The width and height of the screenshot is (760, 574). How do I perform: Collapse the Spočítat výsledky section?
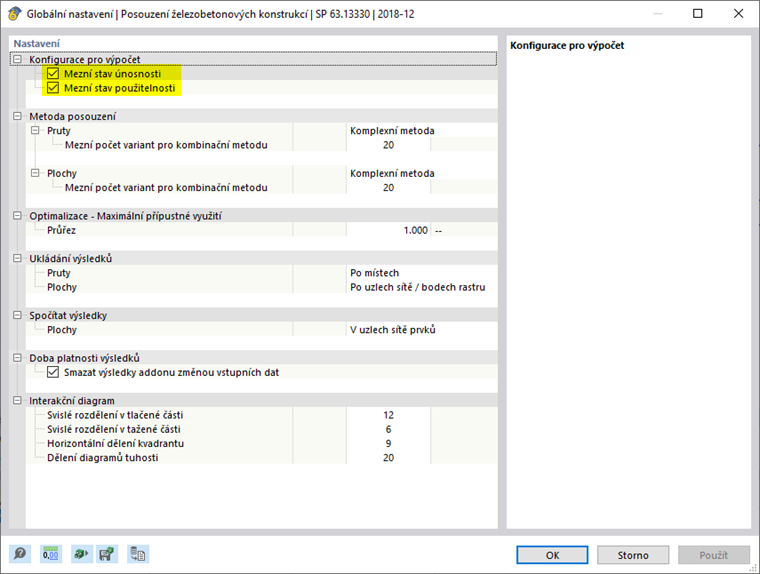pyautogui.click(x=17, y=315)
